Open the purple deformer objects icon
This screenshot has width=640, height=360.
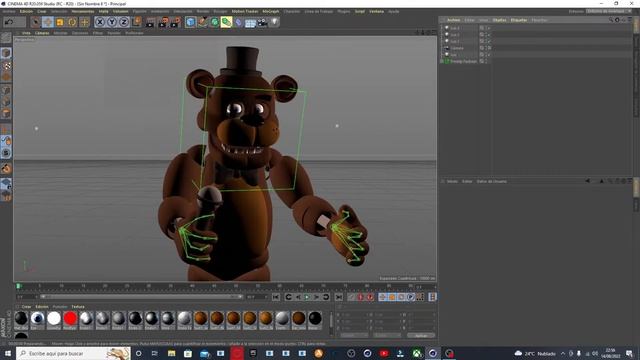pyautogui.click(x=238, y=22)
